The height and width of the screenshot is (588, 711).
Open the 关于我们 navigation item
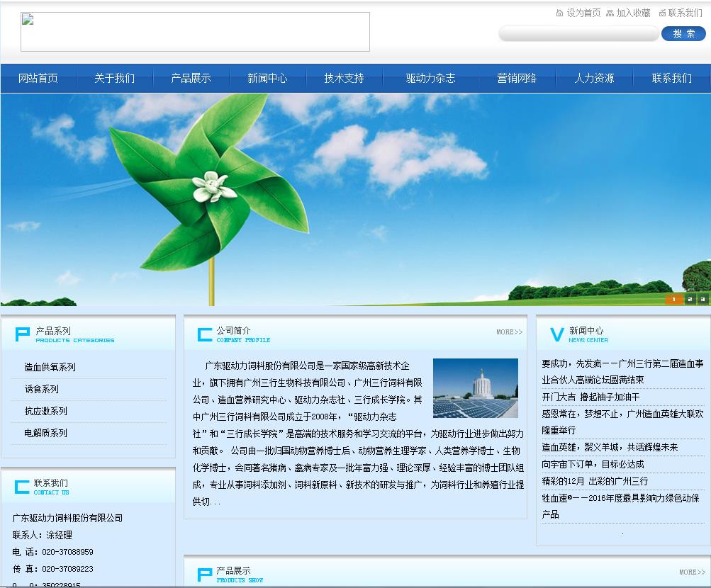tap(115, 79)
